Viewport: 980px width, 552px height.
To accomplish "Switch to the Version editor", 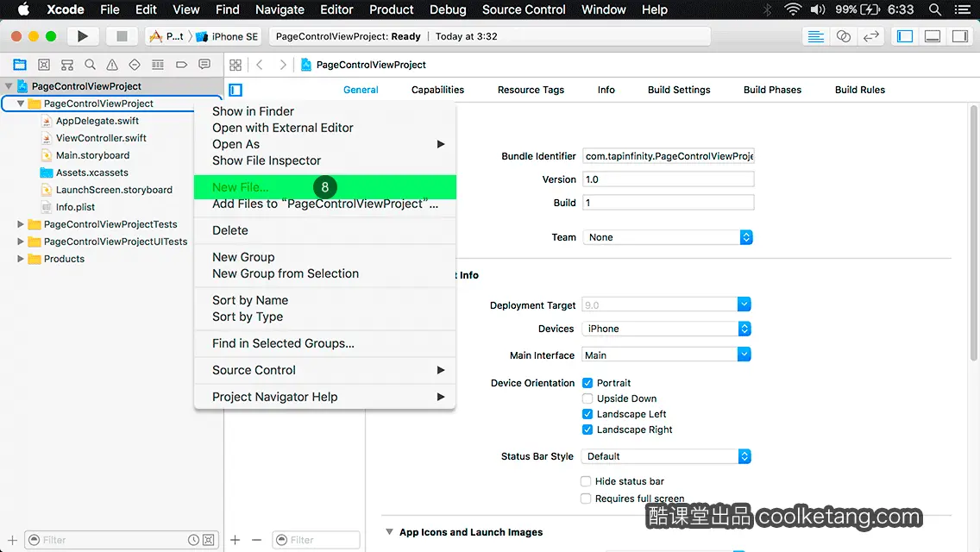I will [871, 36].
